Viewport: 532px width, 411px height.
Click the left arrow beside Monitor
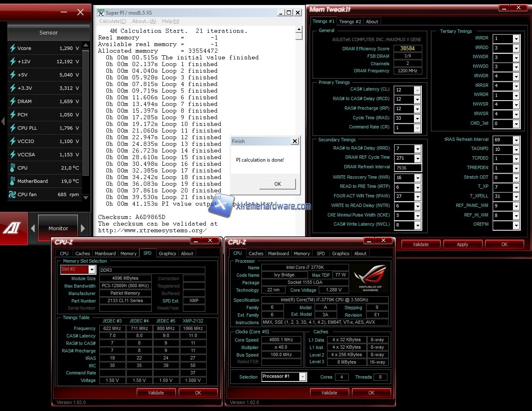(33, 228)
